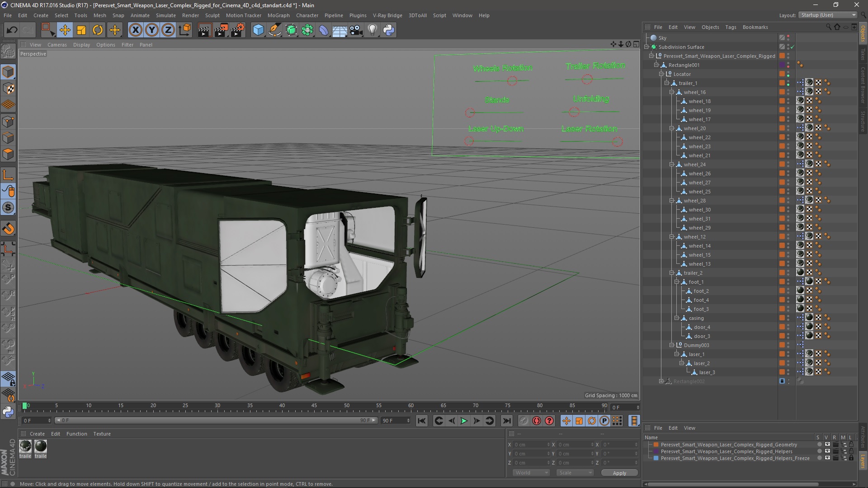Click the Python script icon in the toolbar
868x488 pixels.
[389, 30]
